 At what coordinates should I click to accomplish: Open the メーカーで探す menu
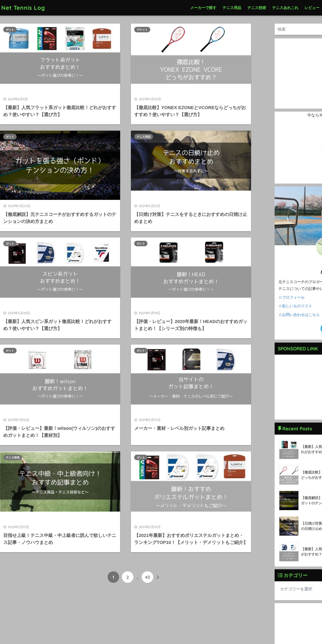click(x=203, y=8)
